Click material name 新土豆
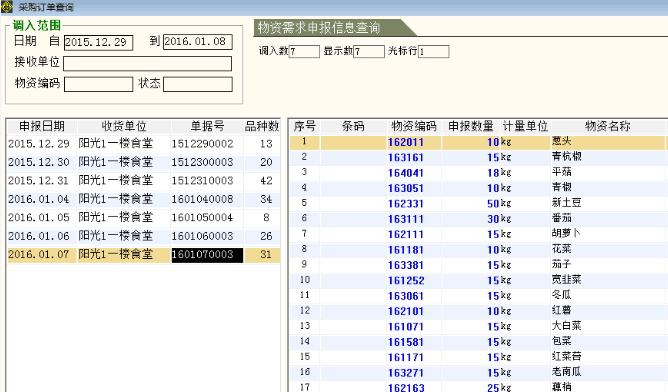Viewport: 668px width, 392px height. tap(567, 202)
